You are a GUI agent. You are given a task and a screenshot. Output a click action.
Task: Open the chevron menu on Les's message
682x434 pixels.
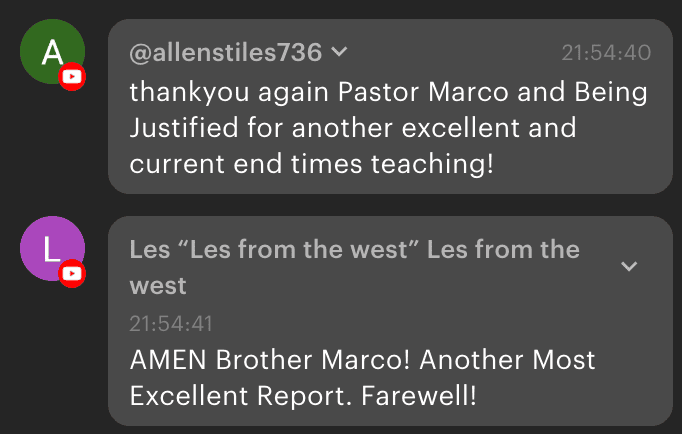tap(629, 266)
